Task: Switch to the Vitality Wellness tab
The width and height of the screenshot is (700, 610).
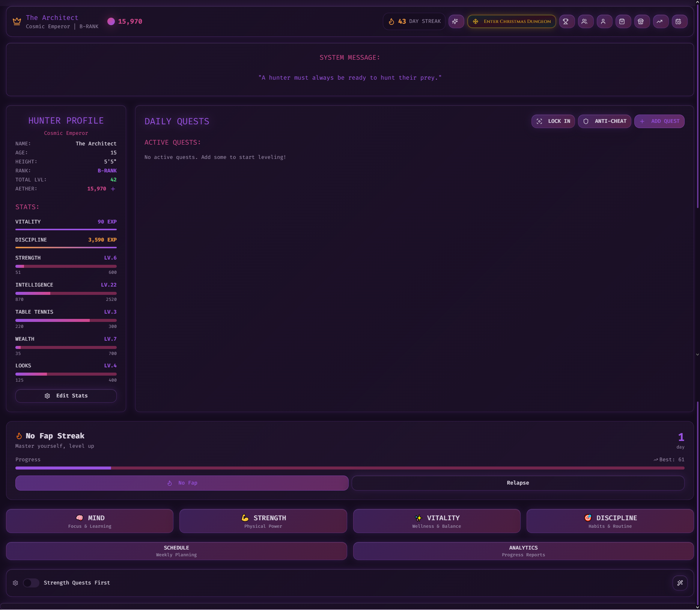Action: click(x=437, y=521)
